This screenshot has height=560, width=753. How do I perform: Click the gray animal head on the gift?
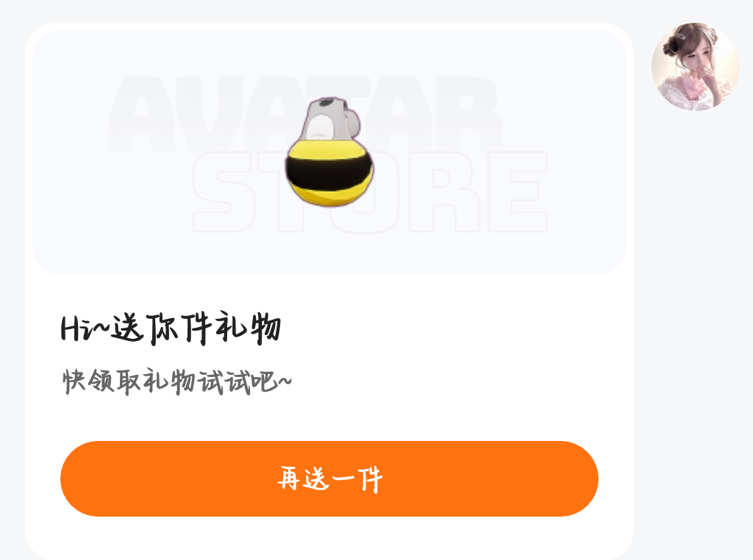point(332,120)
